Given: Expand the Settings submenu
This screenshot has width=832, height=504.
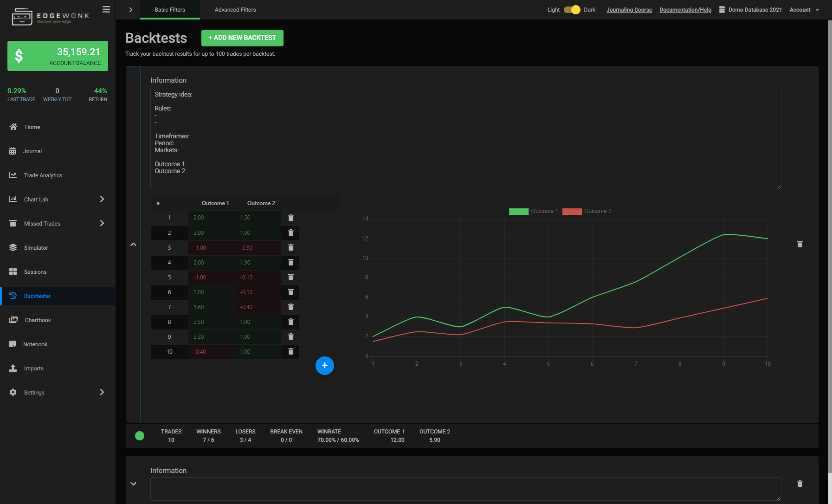Looking at the screenshot, I should 102,392.
